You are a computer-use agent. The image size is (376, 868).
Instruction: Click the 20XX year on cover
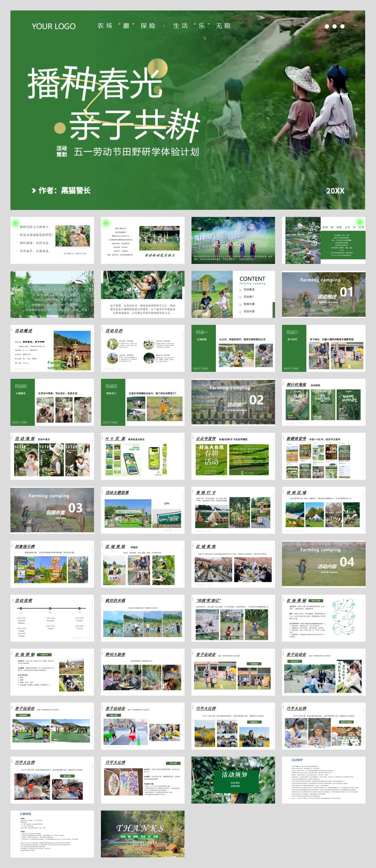335,191
